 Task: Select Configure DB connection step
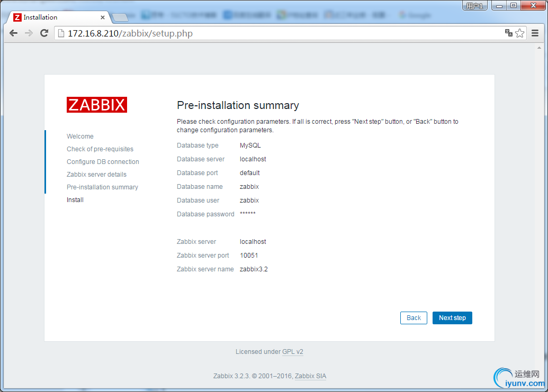point(103,162)
